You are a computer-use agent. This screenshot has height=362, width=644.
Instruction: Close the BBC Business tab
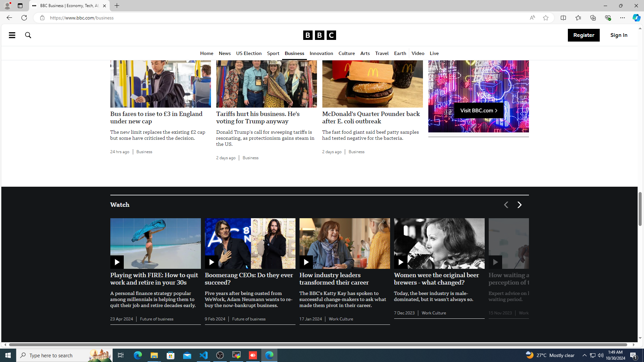(x=104, y=6)
